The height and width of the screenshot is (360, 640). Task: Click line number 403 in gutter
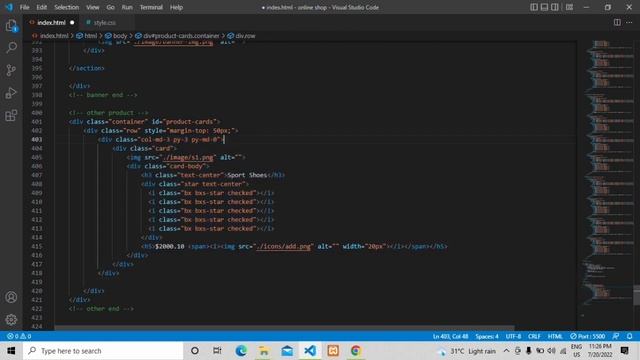point(37,140)
